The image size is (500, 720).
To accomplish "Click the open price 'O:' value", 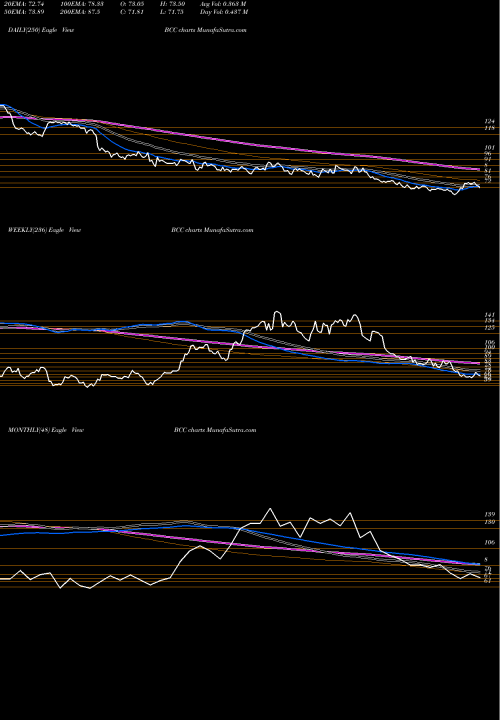I will (136, 4).
